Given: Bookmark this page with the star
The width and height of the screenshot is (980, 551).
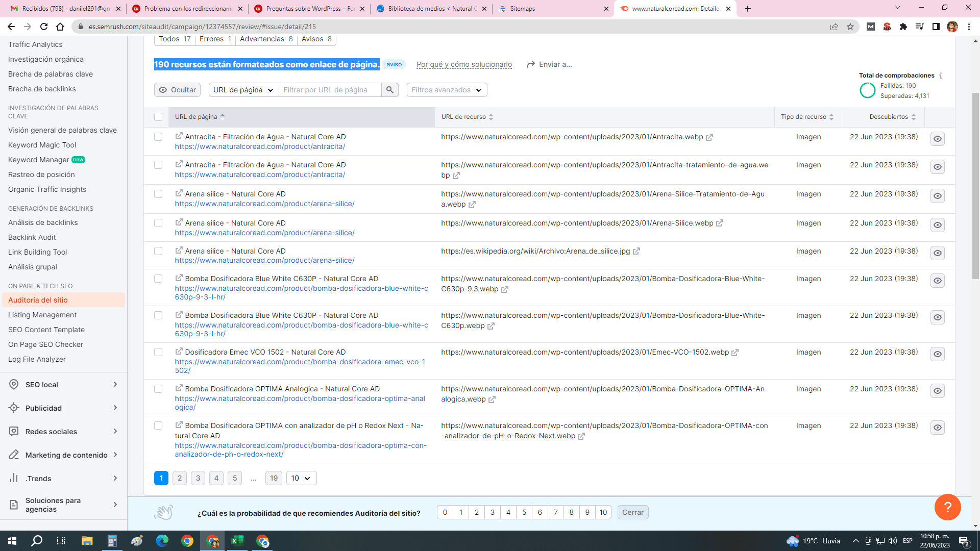Looking at the screenshot, I should 850,27.
